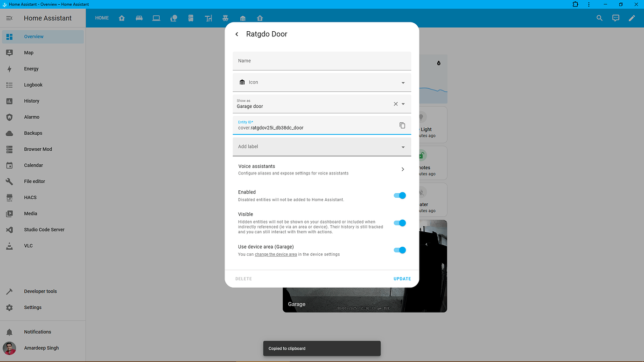Viewport: 644px width, 362px height.
Task: Copy the entity ID using the copy icon
Action: [x=402, y=125]
